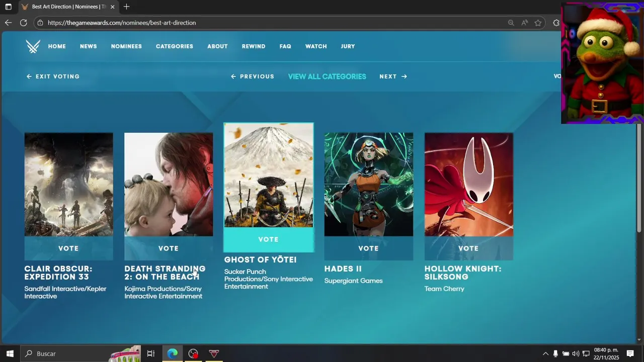Open CATEGORIES in site navigation

click(175, 46)
